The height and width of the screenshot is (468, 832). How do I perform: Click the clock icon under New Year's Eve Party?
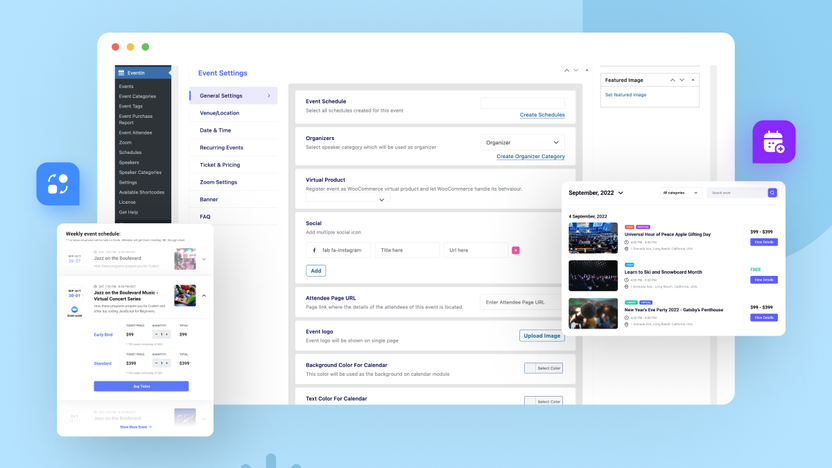tap(626, 318)
